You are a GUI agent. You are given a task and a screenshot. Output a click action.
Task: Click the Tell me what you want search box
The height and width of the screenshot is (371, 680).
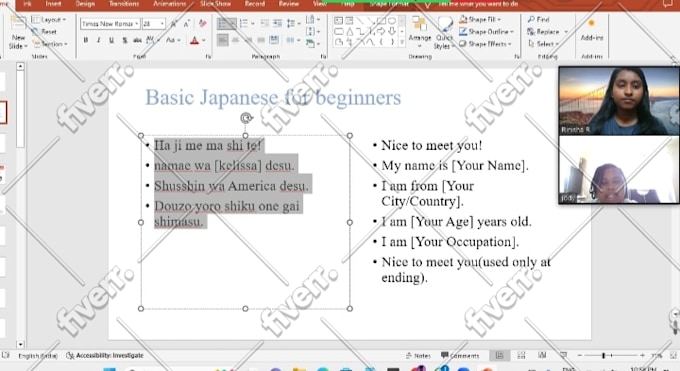coord(478,4)
